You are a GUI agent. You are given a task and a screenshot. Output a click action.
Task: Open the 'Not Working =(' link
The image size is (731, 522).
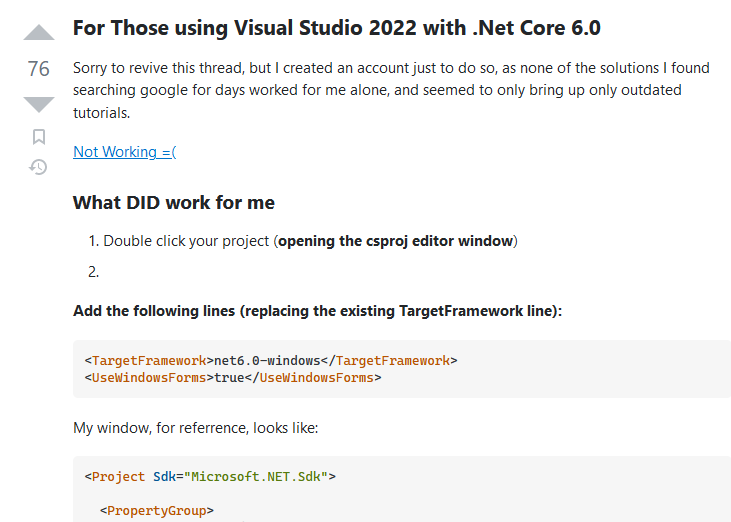coord(124,152)
